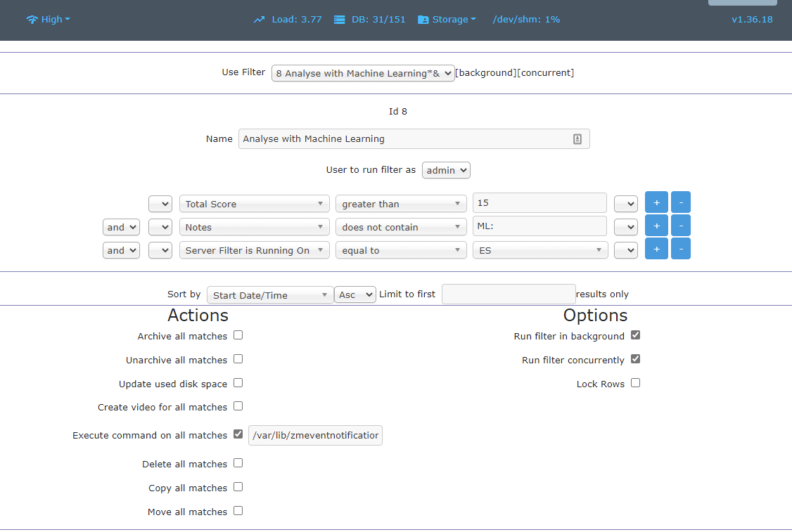Open the Asc sort order dropdown

point(355,294)
